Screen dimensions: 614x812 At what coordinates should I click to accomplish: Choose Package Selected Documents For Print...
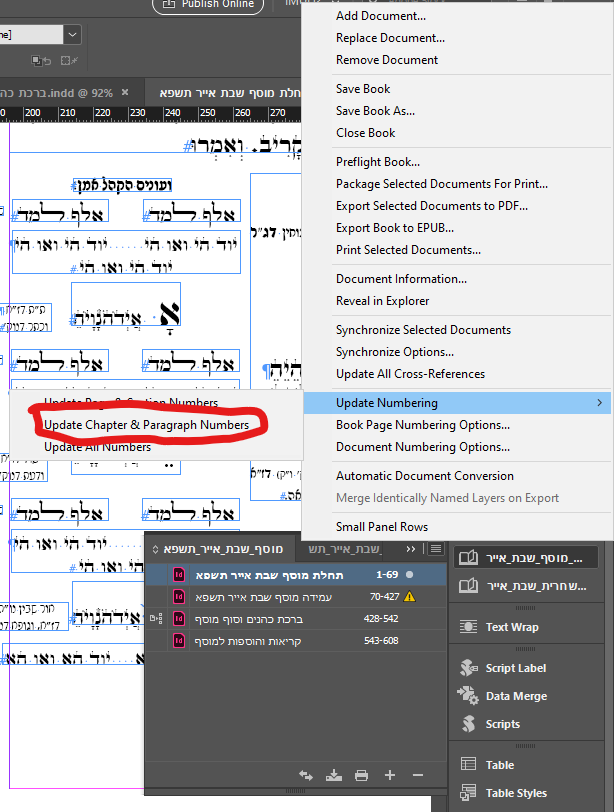click(x=442, y=184)
